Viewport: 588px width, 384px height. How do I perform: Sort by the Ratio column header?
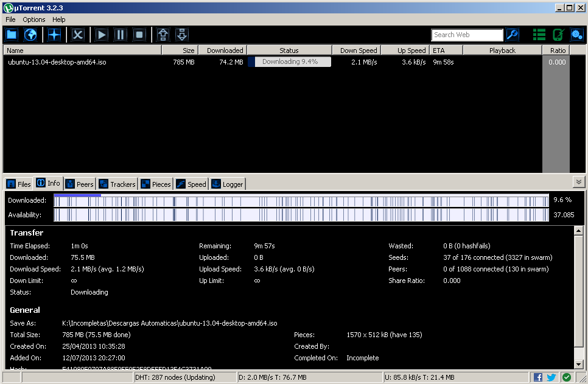(x=556, y=51)
